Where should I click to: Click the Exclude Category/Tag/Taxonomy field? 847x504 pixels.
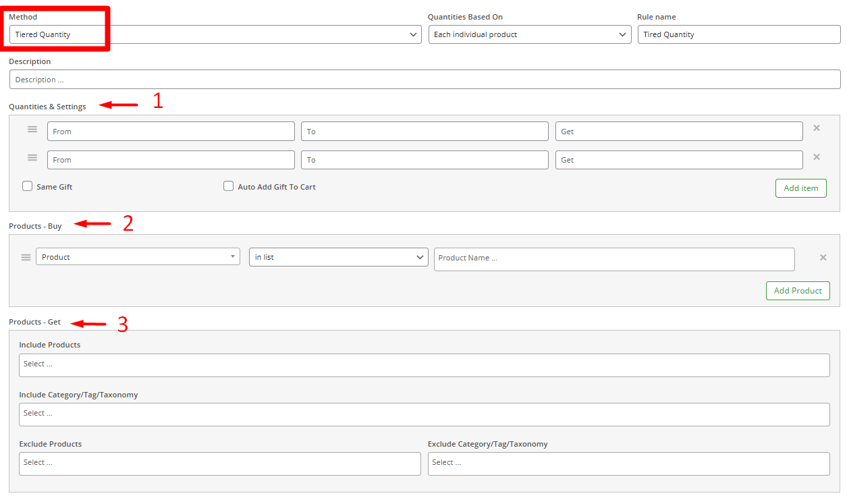coord(628,464)
